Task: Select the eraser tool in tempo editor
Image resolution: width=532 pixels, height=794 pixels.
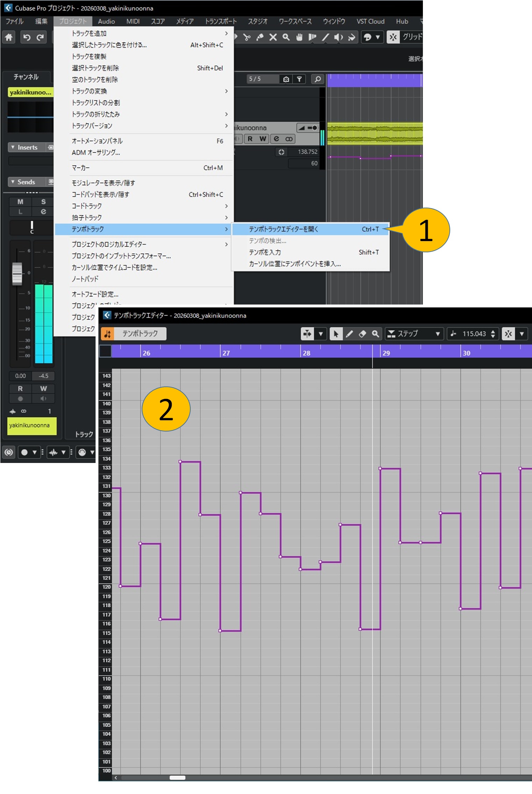Action: (x=362, y=334)
